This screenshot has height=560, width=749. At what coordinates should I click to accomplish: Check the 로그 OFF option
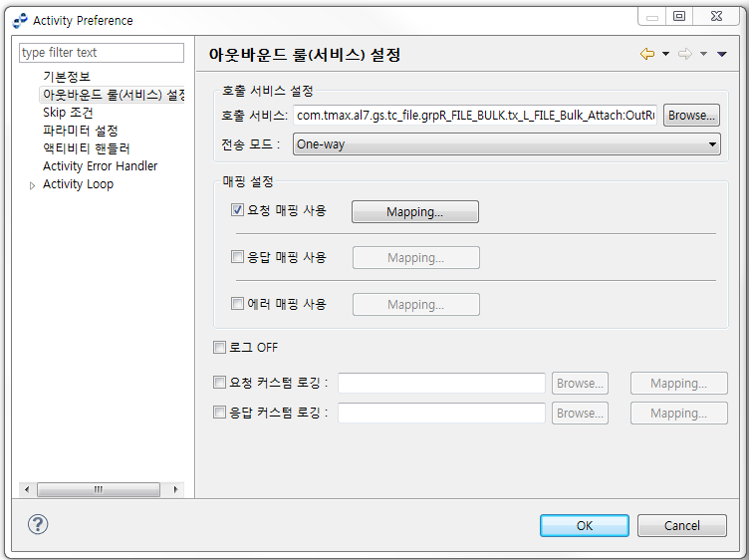220,348
